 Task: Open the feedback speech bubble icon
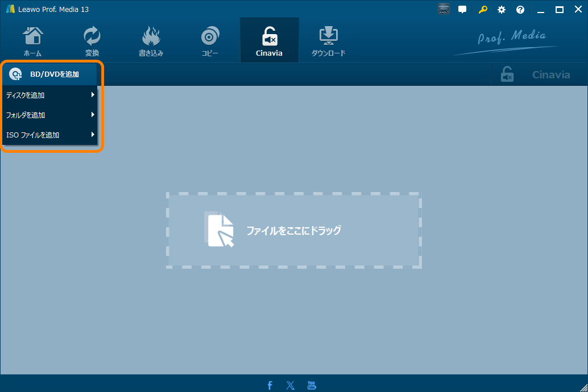462,10
